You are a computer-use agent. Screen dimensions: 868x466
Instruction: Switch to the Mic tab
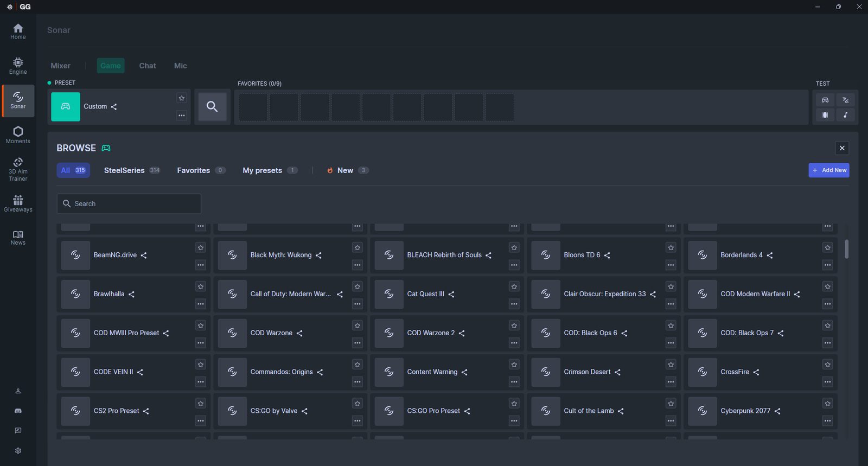[x=181, y=66]
